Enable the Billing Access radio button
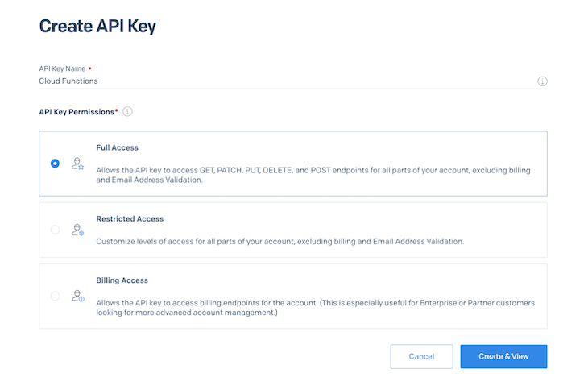Screen dimensions: 588x390 tap(55, 296)
